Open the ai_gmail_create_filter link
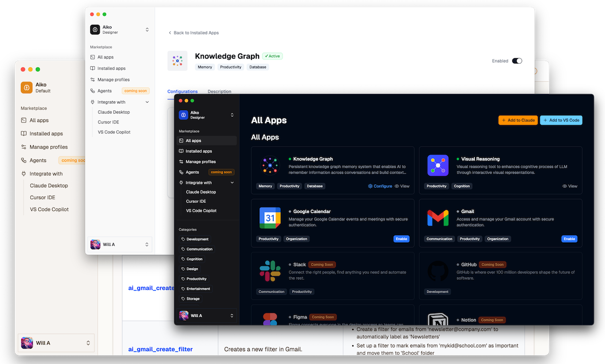605x364 pixels. tap(161, 349)
